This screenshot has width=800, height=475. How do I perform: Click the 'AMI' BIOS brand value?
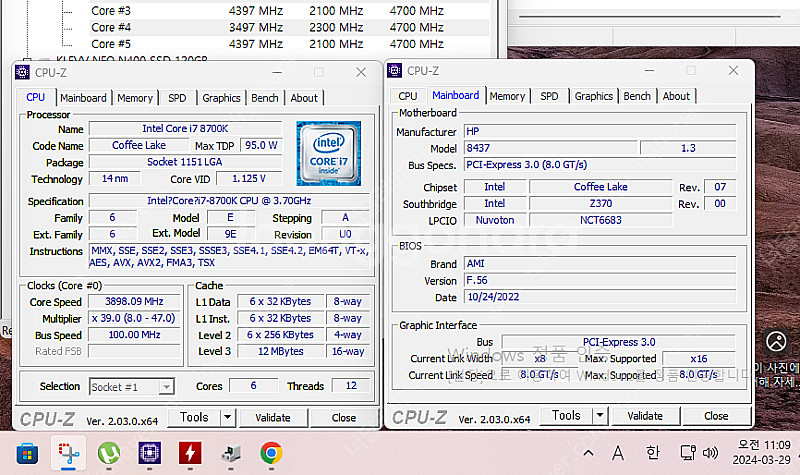(599, 264)
